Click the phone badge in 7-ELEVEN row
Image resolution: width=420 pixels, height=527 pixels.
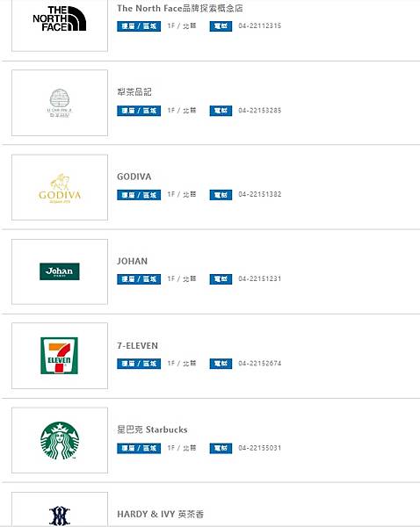(221, 364)
